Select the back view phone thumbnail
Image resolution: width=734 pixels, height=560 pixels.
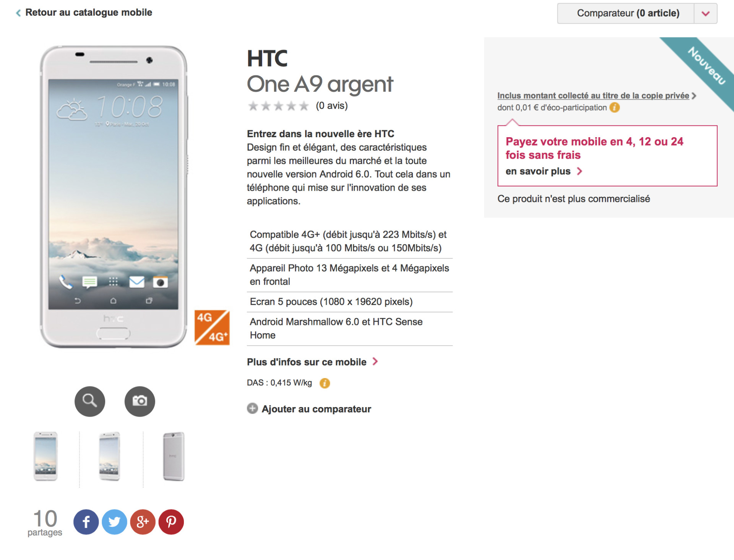click(174, 456)
